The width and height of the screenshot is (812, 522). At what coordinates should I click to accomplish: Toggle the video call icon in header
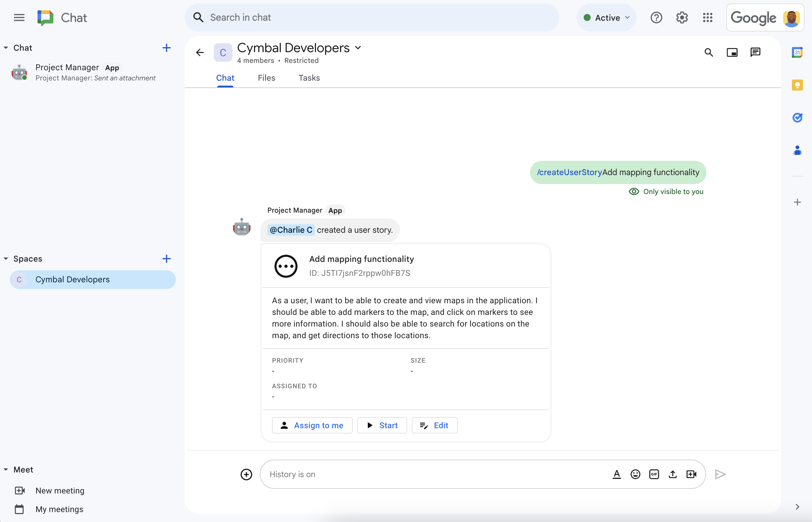732,53
